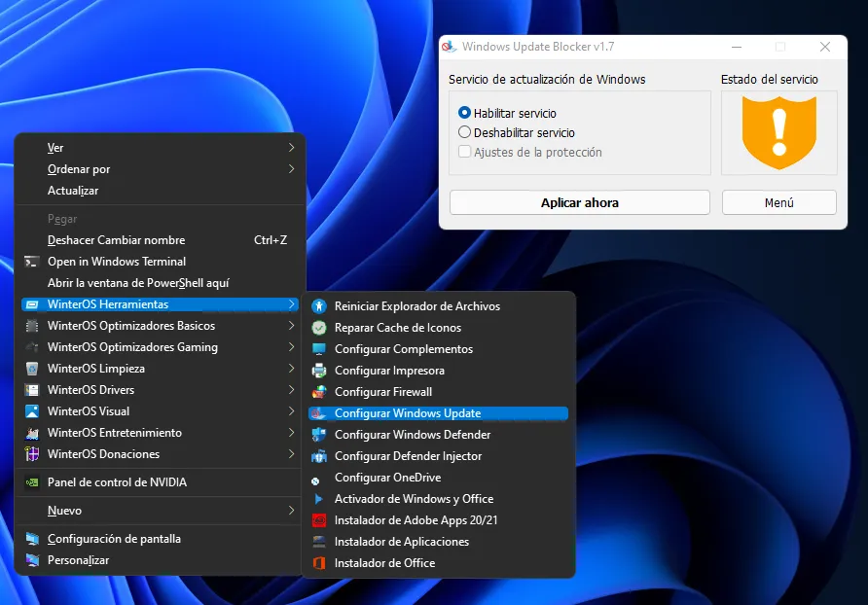
Task: Click the Configurar Firewall icon
Action: pos(318,392)
